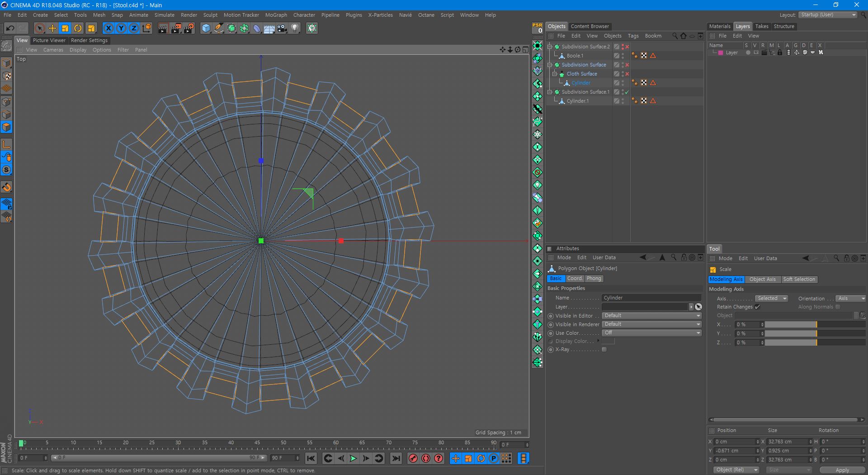Switch to Render Settings tab

tap(89, 40)
